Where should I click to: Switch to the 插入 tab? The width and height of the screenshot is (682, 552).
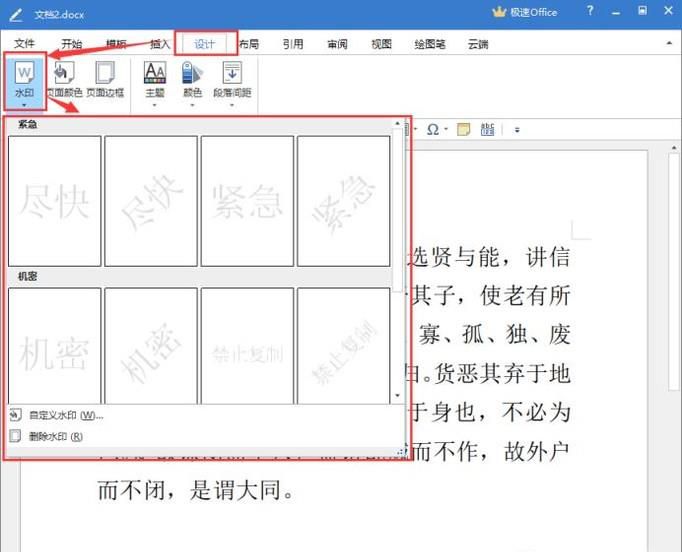point(160,43)
